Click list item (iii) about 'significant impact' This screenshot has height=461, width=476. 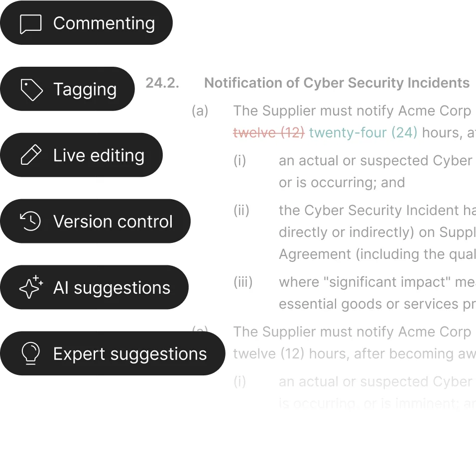click(x=349, y=293)
